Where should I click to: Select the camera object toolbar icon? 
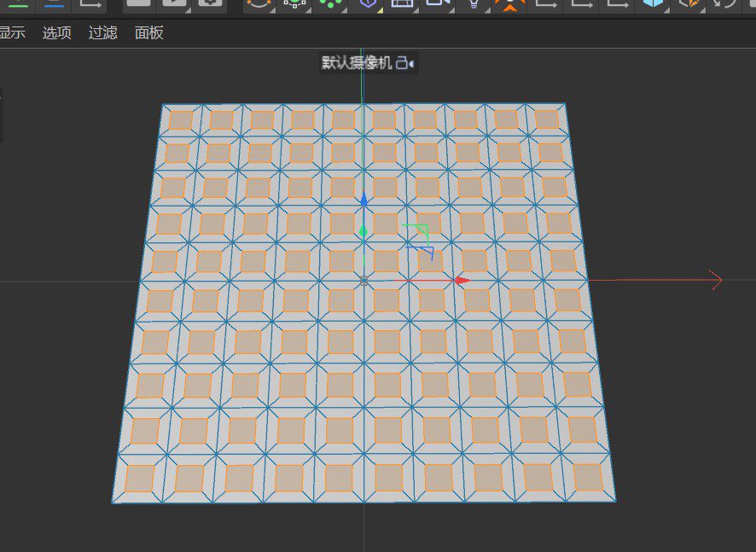(438, 4)
